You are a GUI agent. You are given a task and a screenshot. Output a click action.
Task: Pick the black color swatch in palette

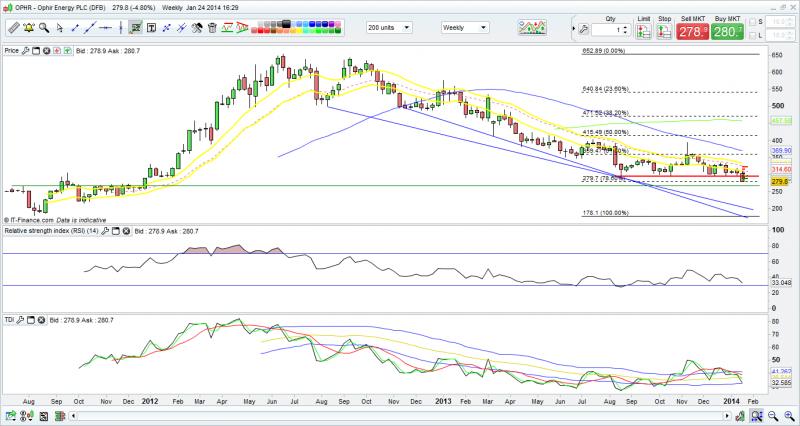coord(286,24)
